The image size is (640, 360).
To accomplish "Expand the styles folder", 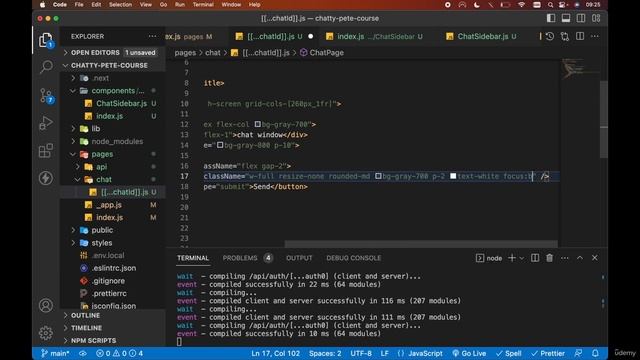I will [113, 242].
